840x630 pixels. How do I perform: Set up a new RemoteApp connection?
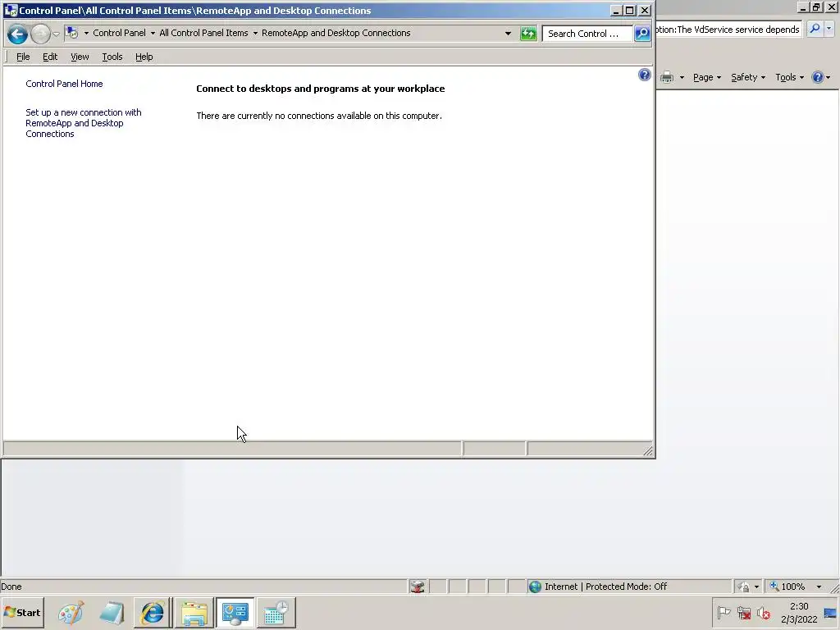84,123
